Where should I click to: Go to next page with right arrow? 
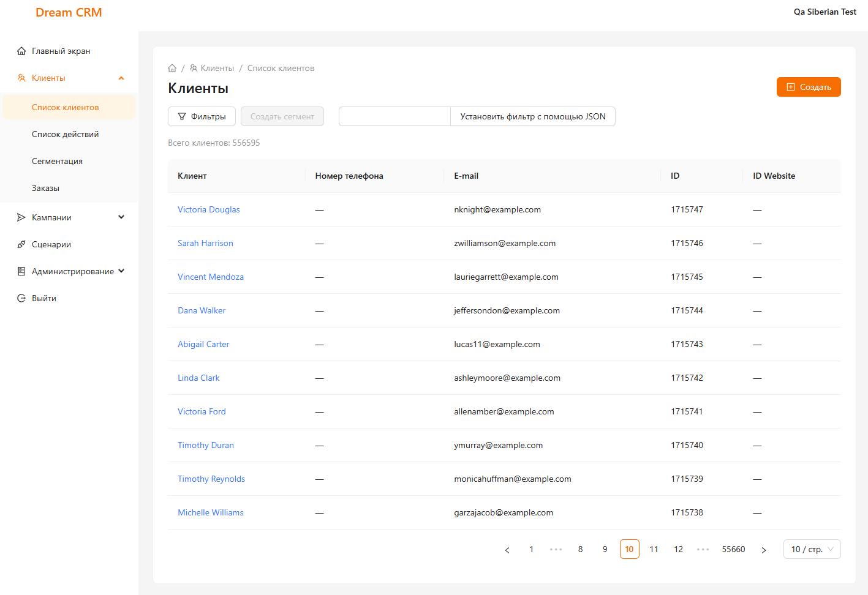pos(764,550)
